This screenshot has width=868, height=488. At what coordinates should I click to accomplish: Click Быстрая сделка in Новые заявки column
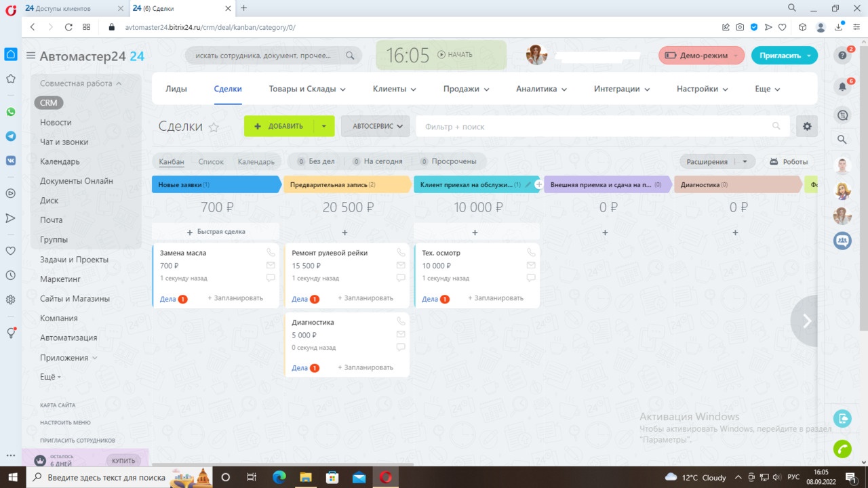point(216,232)
